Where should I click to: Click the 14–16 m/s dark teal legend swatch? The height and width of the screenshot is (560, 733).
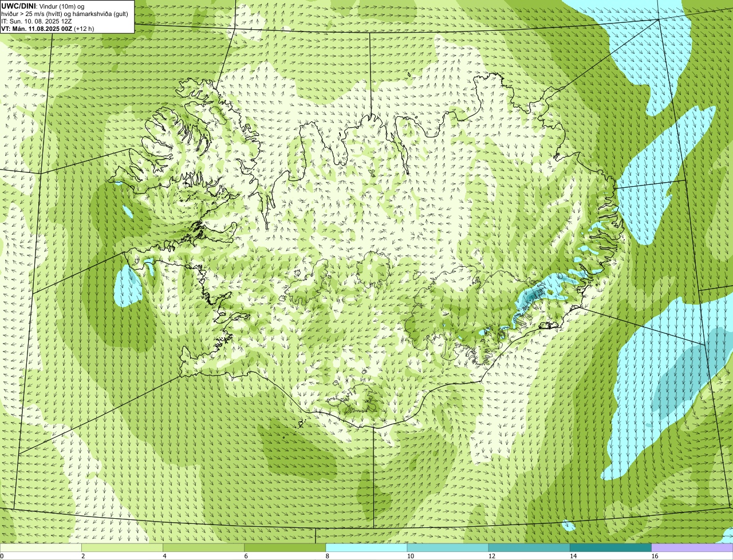(610, 548)
